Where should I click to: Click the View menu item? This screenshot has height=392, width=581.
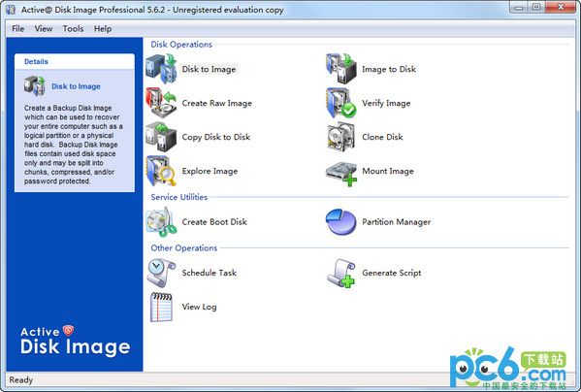coord(44,28)
